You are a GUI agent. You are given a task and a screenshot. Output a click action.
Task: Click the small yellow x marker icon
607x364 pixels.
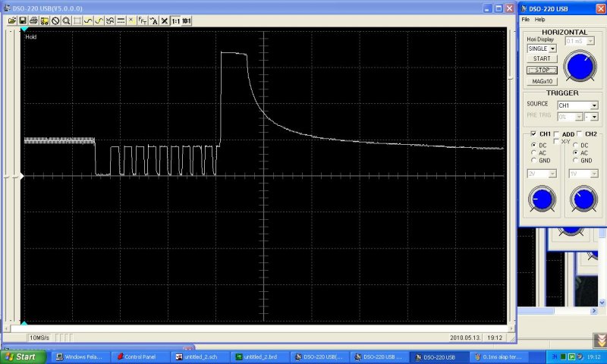pyautogui.click(x=131, y=21)
